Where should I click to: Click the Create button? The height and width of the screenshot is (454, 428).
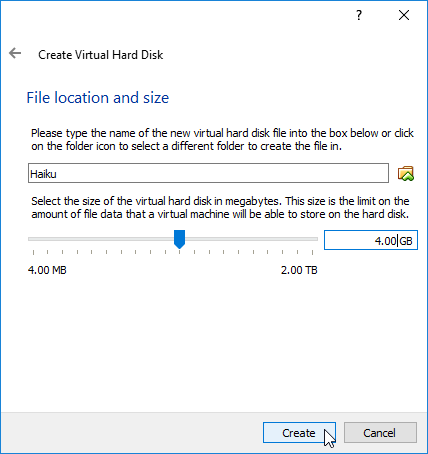pyautogui.click(x=299, y=433)
